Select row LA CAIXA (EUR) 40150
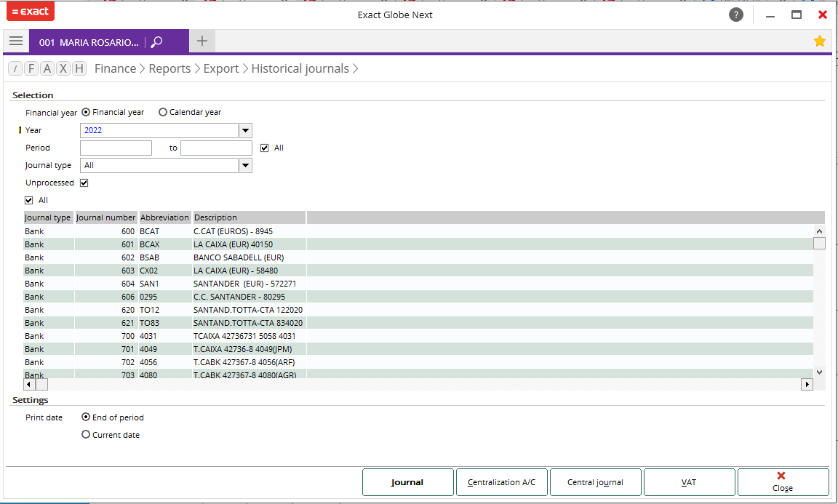This screenshot has width=838, height=504. pos(418,244)
